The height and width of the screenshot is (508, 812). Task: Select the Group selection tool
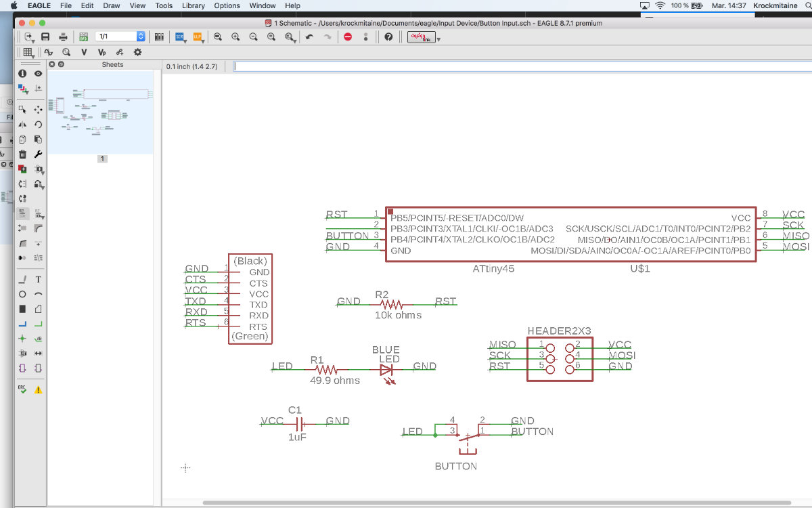[x=22, y=109]
